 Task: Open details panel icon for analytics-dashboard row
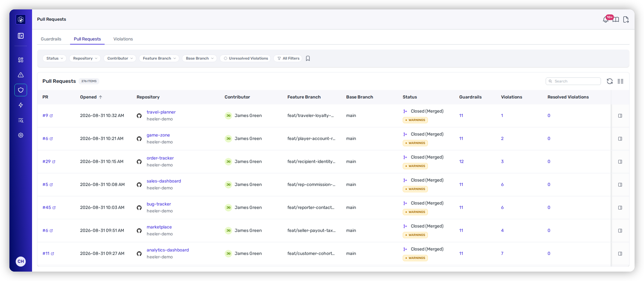[620, 254]
